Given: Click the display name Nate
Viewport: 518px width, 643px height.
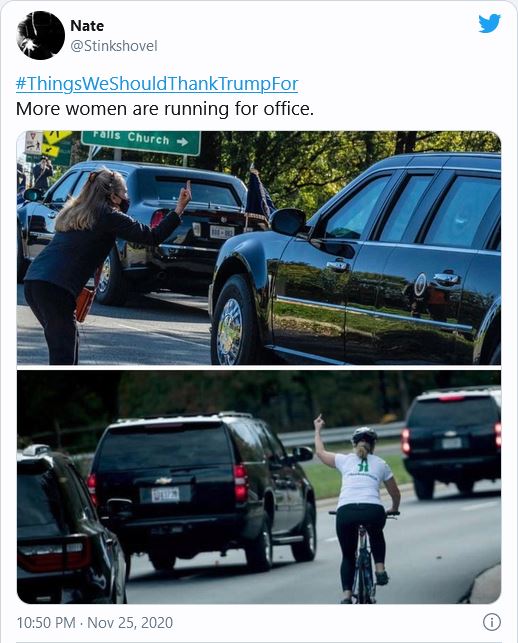Looking at the screenshot, I should [x=87, y=26].
